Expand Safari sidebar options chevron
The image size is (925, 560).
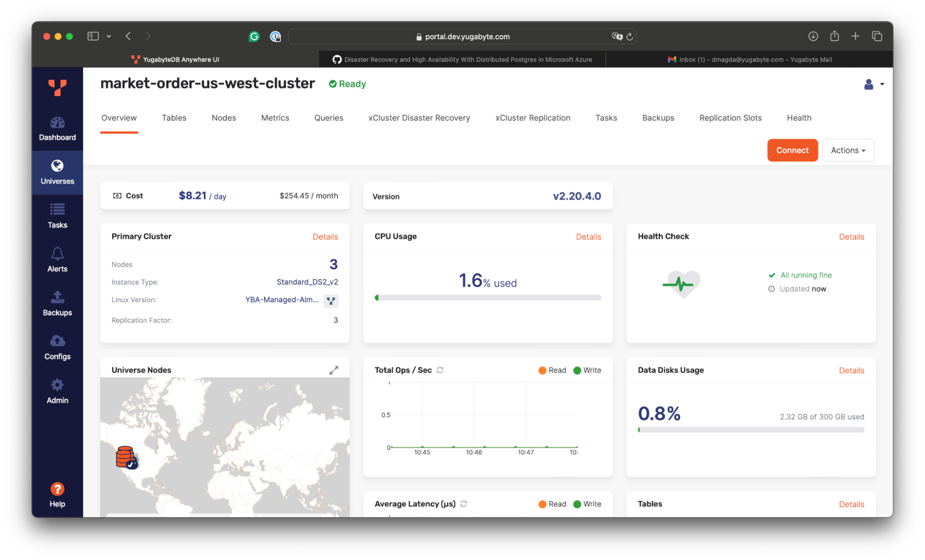pyautogui.click(x=109, y=36)
